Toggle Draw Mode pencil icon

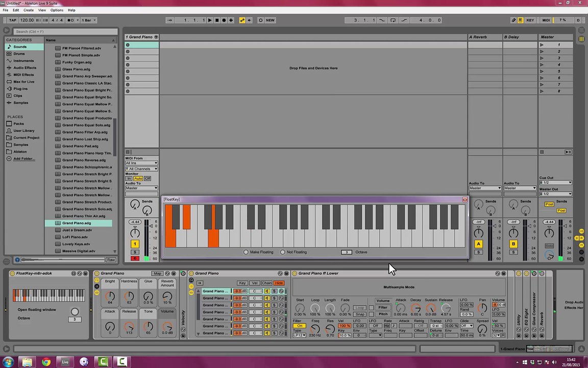coord(513,20)
